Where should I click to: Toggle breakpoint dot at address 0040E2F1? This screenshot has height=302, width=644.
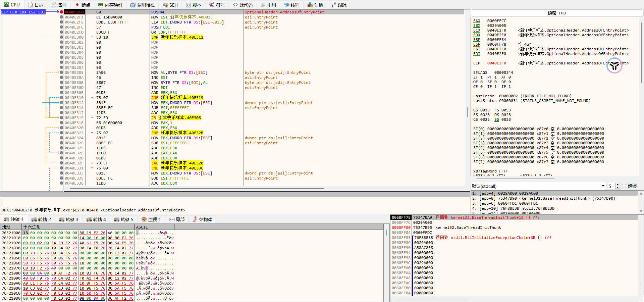point(61,17)
